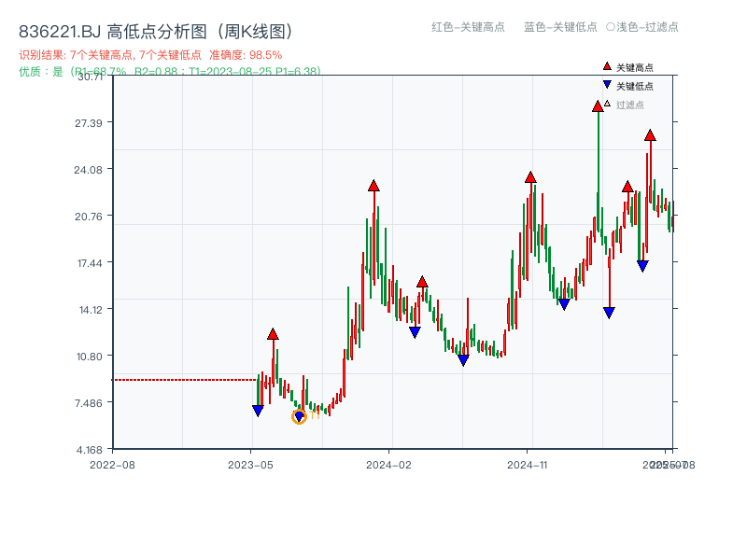This screenshot has width=747, height=560.
Task: Select the topmost red triangle marker at the highest peak
Action: 597,107
